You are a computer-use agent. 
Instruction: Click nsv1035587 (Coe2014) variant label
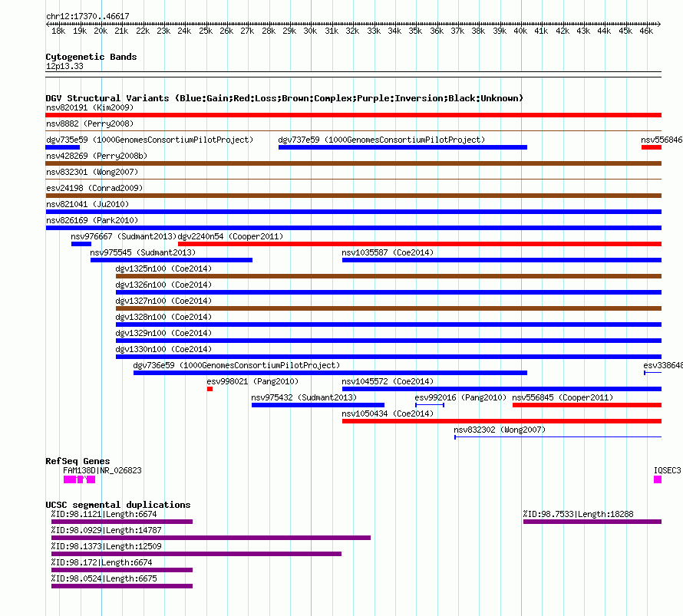[x=388, y=252]
